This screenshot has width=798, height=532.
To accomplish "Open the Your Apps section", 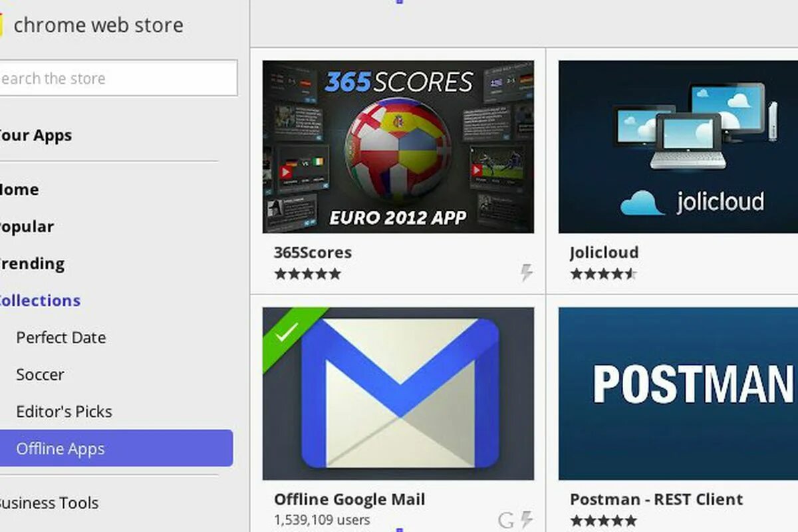I will coord(35,135).
